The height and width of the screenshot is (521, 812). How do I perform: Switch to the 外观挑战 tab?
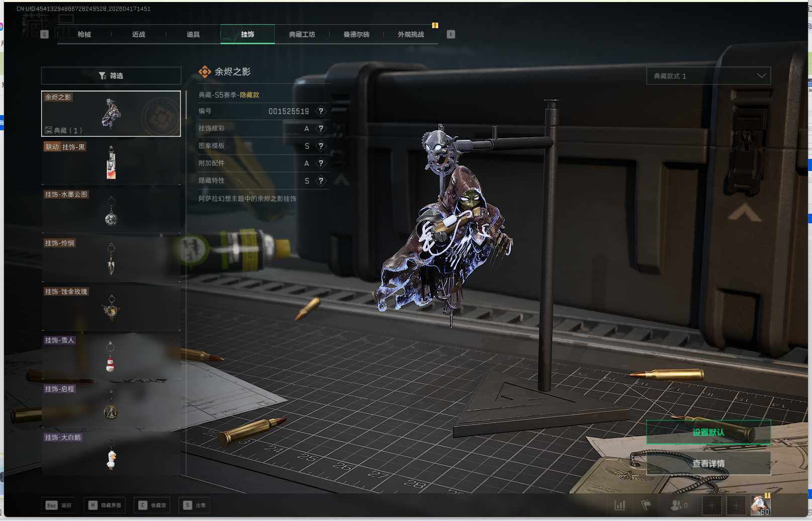411,34
